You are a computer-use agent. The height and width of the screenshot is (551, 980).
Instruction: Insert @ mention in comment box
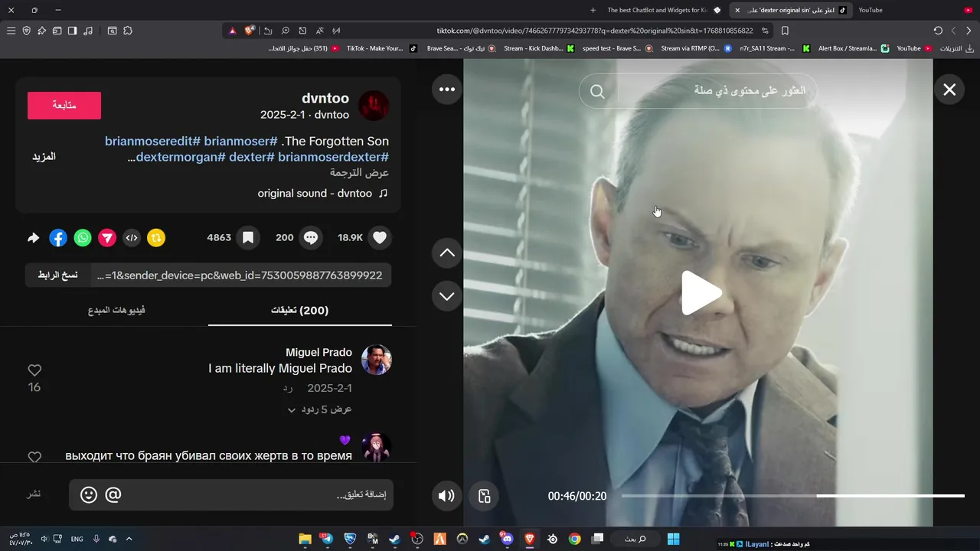pos(113,495)
